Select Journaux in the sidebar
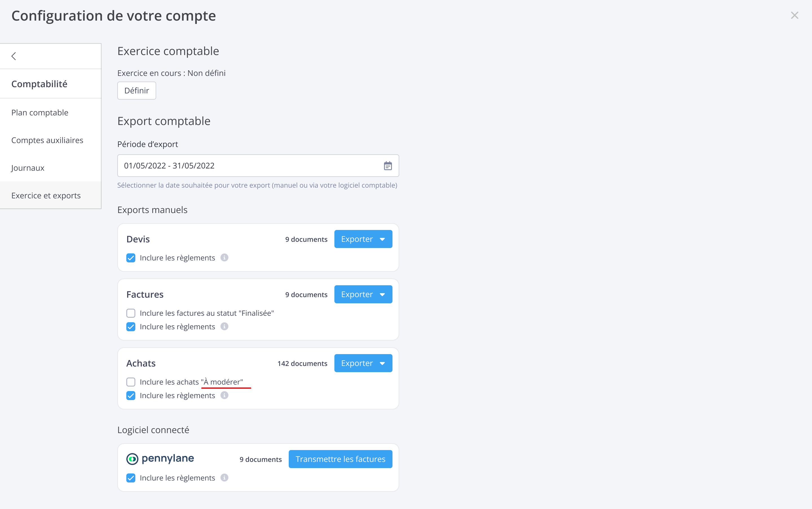This screenshot has height=509, width=812. tap(28, 168)
